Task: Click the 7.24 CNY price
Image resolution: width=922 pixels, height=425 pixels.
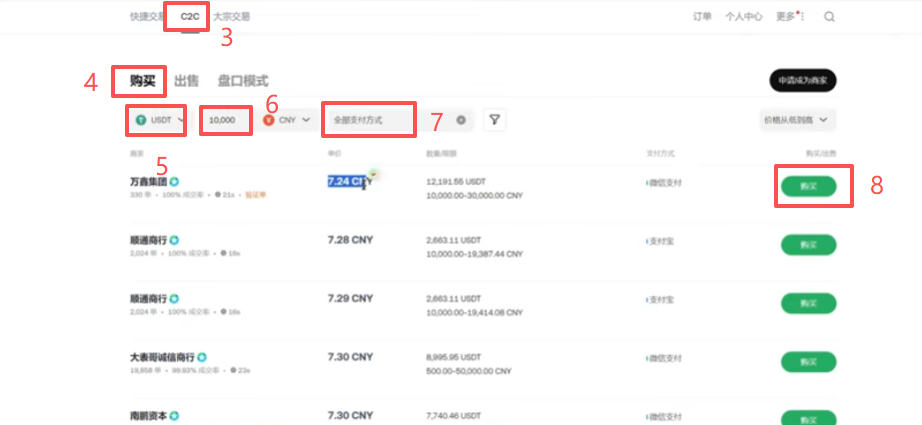Action: pyautogui.click(x=350, y=182)
